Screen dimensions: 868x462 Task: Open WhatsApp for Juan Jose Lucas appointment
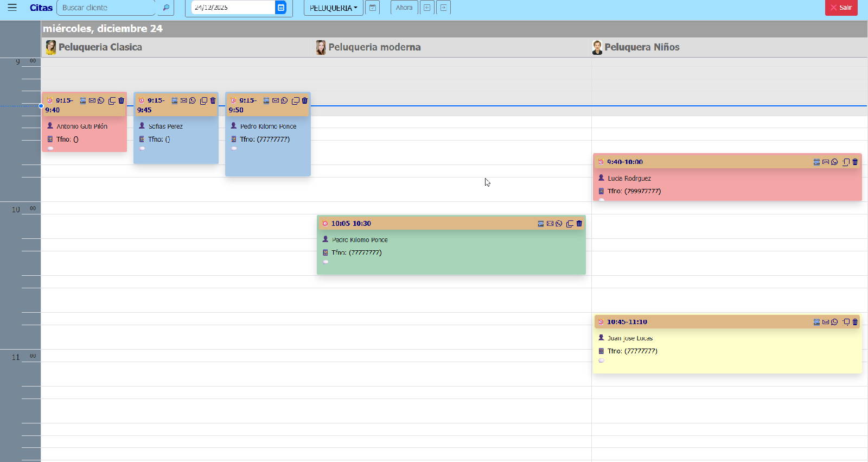(834, 322)
